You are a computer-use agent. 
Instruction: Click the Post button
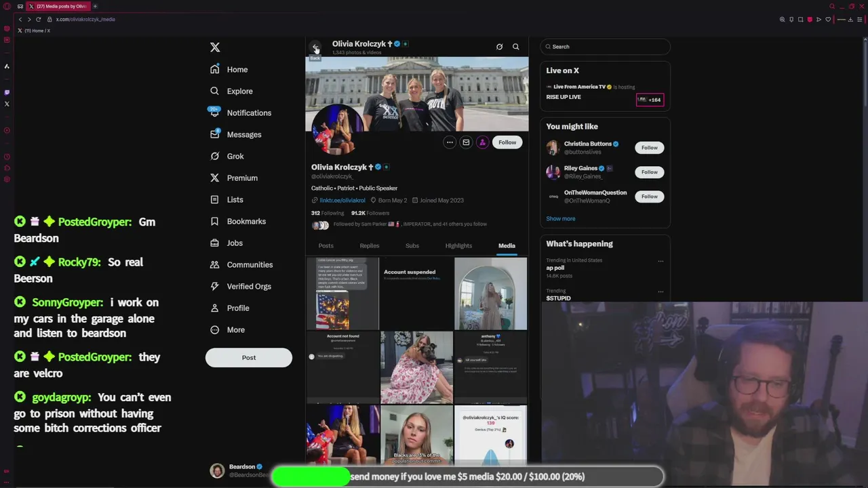point(249,357)
